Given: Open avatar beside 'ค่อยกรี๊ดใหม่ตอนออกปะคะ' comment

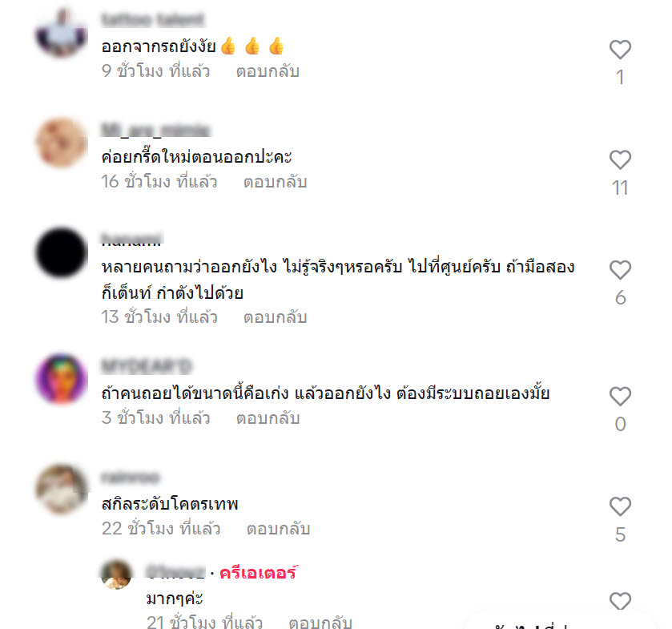Looking at the screenshot, I should (62, 143).
